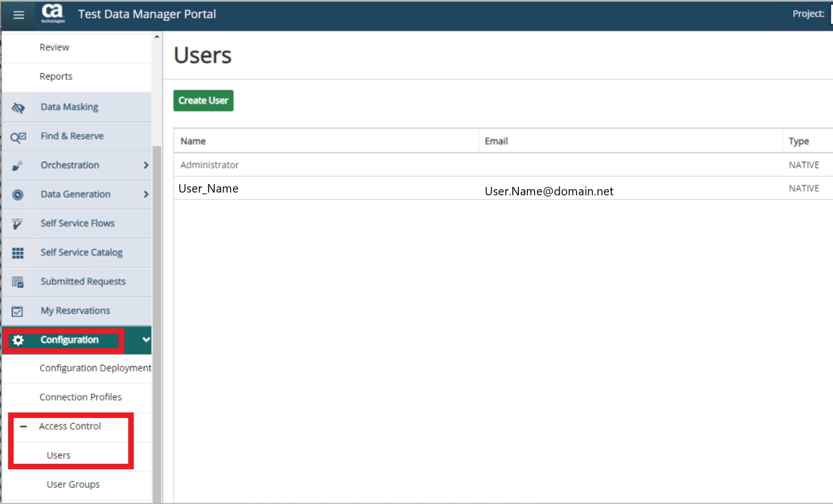Screen dimensions: 833x504
Task: Click the Find & Reserve magnifier icon
Action: point(18,137)
